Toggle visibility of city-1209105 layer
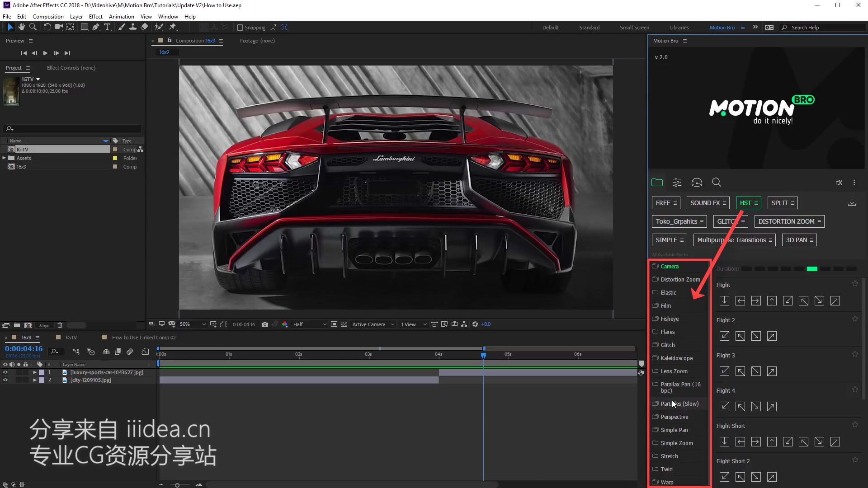 point(5,380)
